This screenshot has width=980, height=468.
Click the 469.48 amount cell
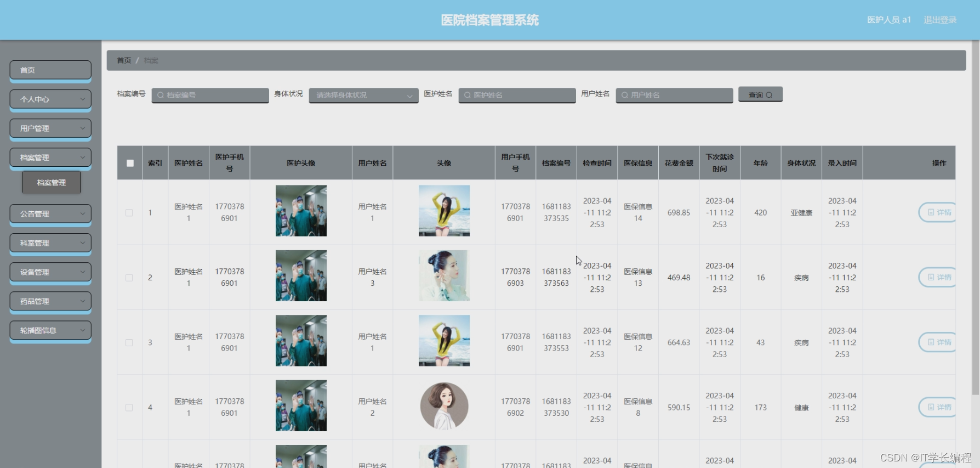point(679,278)
